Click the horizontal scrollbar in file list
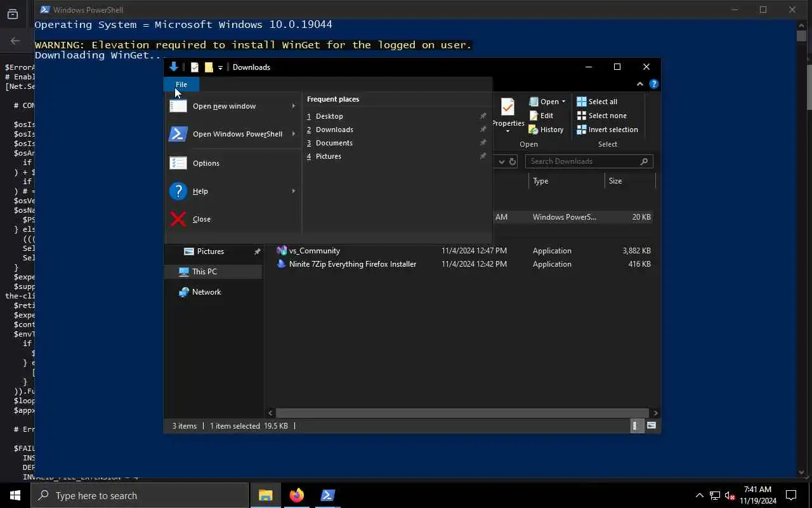The width and height of the screenshot is (812, 508). coord(462,413)
